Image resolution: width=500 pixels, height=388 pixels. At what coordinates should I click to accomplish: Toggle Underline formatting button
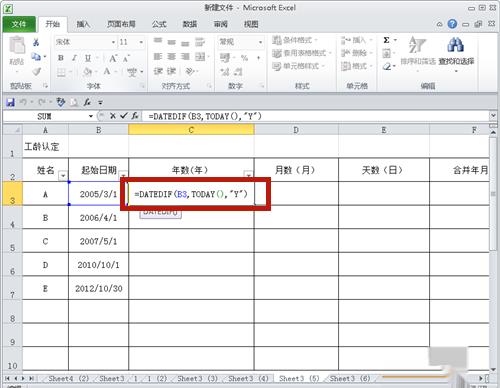click(x=88, y=58)
